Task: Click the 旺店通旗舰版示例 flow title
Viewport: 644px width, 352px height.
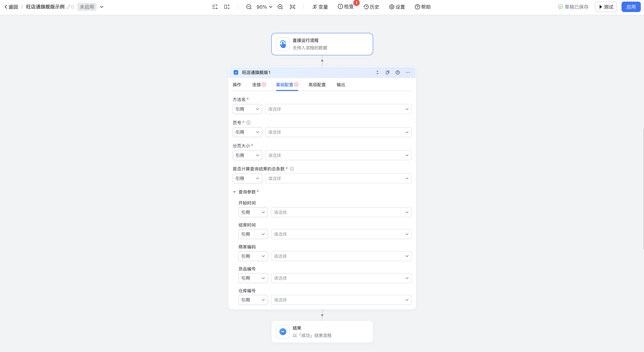Action: [45, 7]
